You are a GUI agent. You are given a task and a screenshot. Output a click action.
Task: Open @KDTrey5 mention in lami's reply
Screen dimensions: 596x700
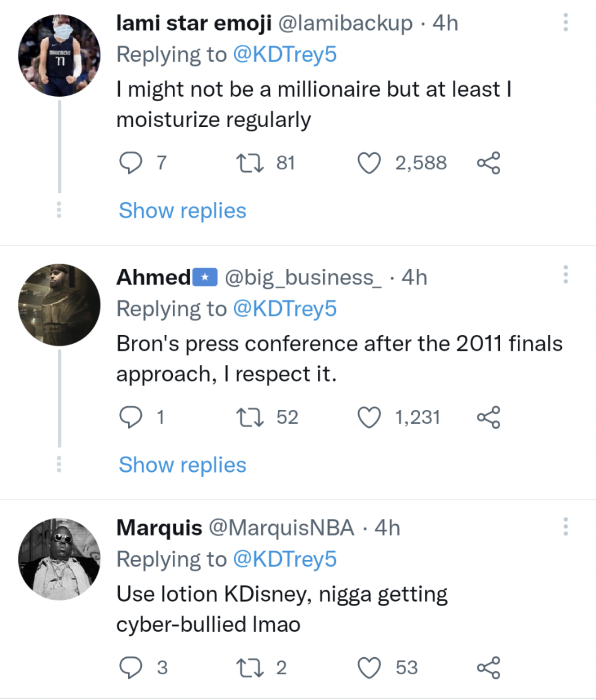[285, 54]
